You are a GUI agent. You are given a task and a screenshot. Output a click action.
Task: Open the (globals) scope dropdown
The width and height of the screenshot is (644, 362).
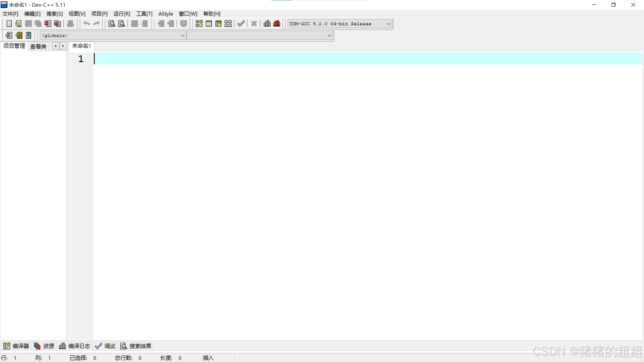coord(182,36)
